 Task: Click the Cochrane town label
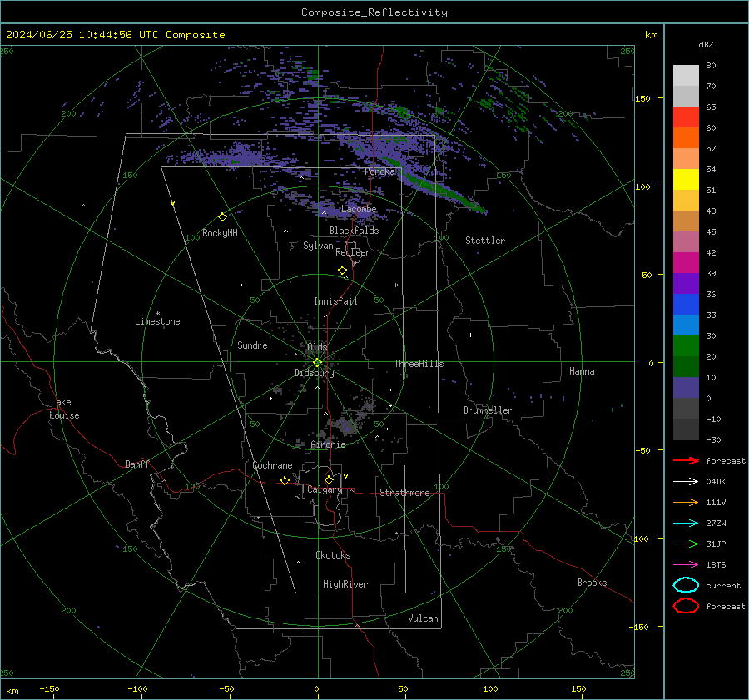272,465
